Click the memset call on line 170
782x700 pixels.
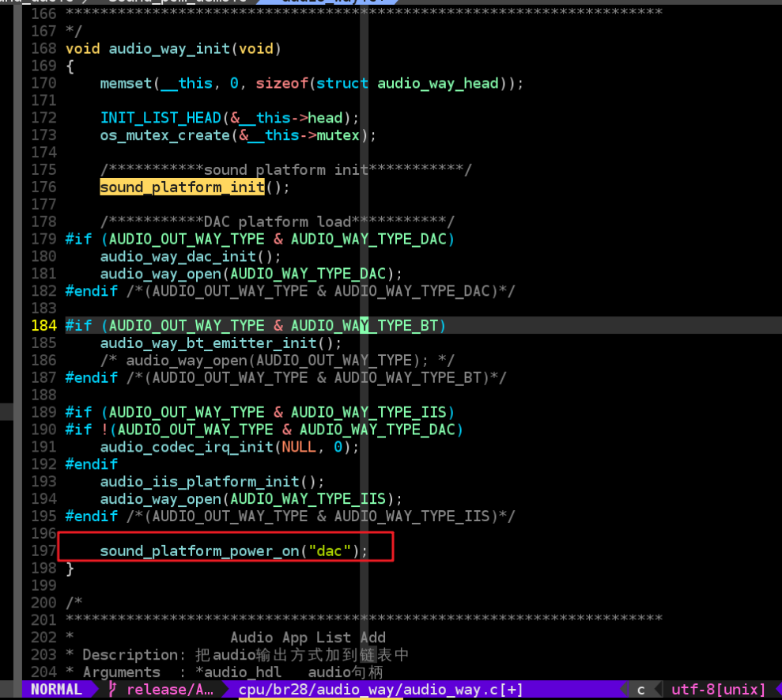click(126, 83)
